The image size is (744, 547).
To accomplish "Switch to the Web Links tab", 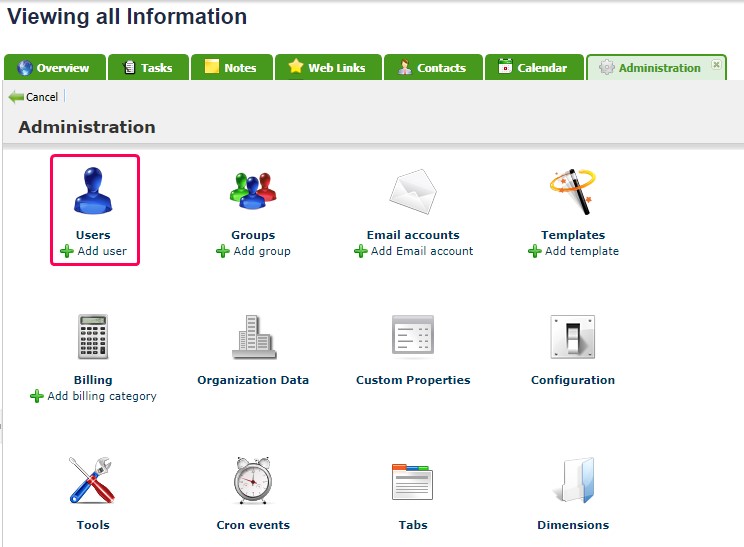I will pyautogui.click(x=328, y=67).
